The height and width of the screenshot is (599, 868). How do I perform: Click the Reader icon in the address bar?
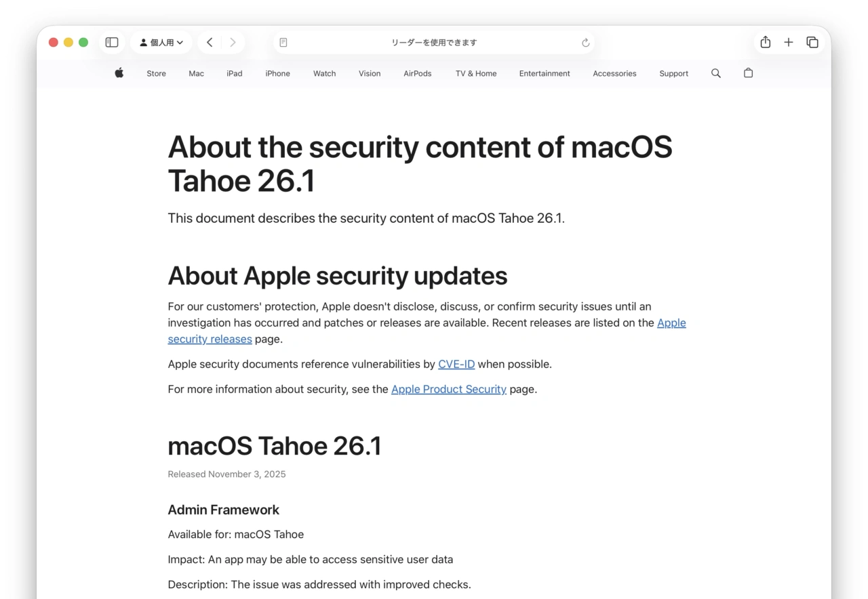283,41
